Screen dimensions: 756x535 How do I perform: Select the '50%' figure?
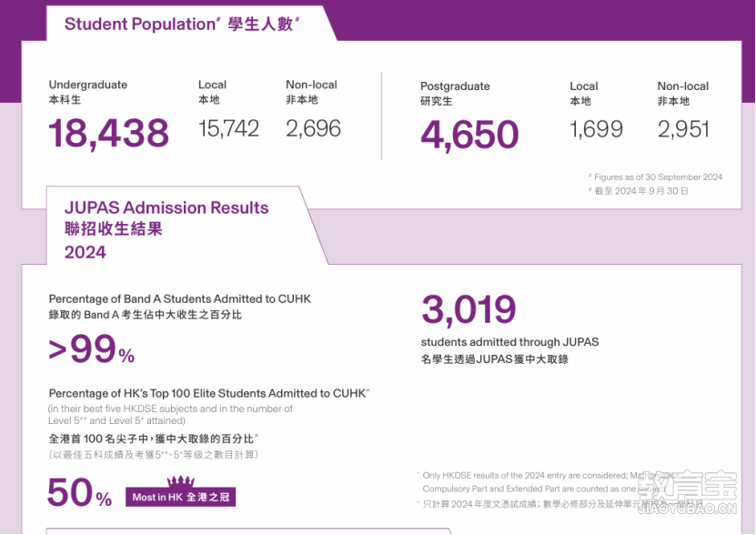click(79, 492)
